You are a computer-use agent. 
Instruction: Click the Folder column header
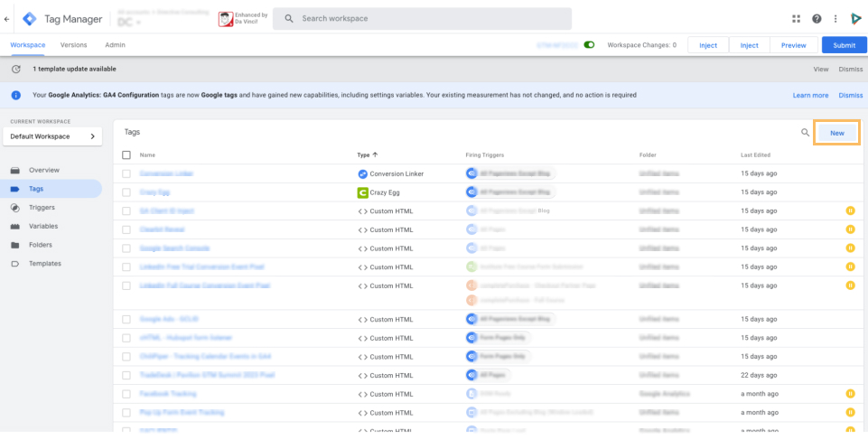tap(648, 155)
